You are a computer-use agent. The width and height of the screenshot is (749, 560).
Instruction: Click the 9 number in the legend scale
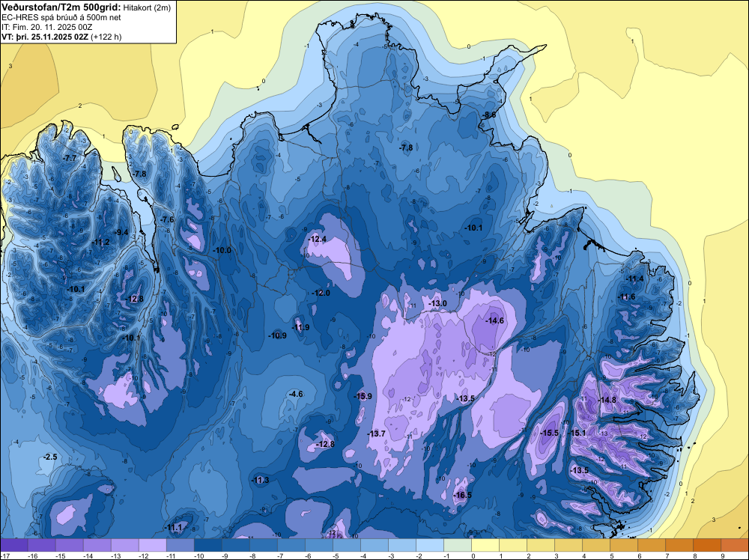click(723, 556)
